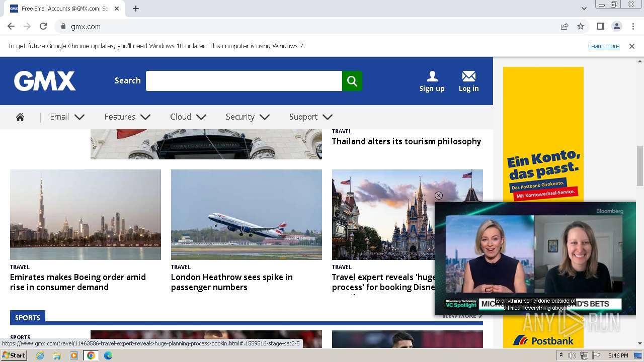Click in the GMX search field
644x362 pixels.
(244, 81)
